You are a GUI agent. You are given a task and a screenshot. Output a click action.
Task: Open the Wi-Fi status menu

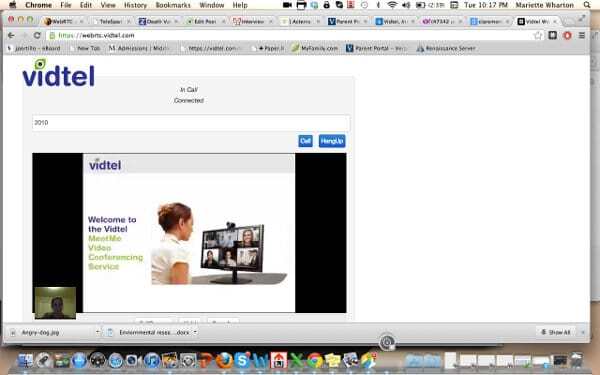click(392, 5)
